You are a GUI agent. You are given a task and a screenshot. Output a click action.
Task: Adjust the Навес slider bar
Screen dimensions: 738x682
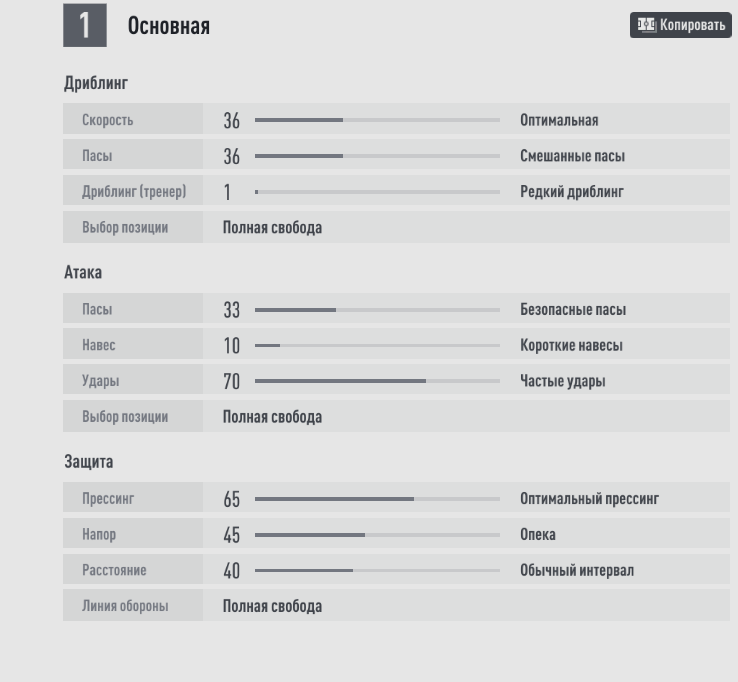pos(377,346)
